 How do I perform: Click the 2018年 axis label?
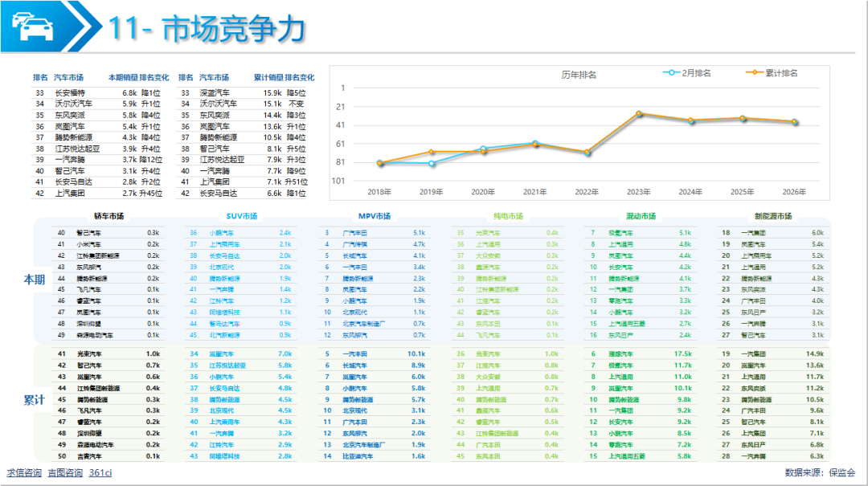[379, 192]
